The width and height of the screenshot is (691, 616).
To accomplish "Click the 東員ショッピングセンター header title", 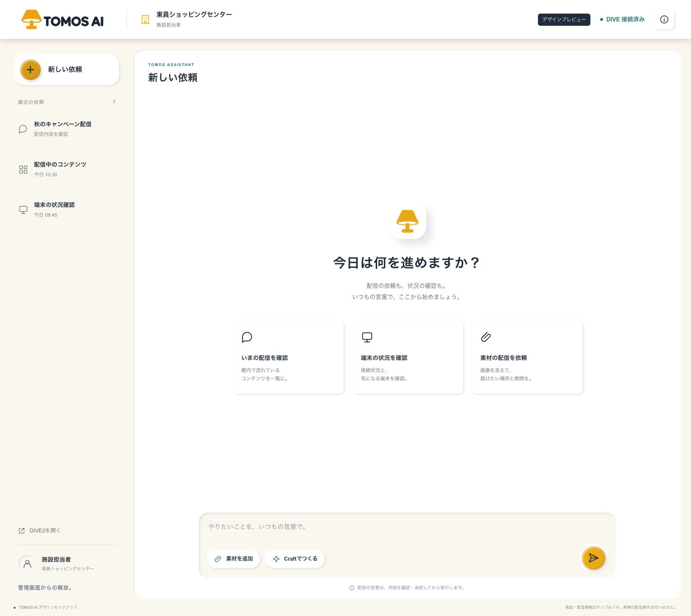I will tap(194, 15).
